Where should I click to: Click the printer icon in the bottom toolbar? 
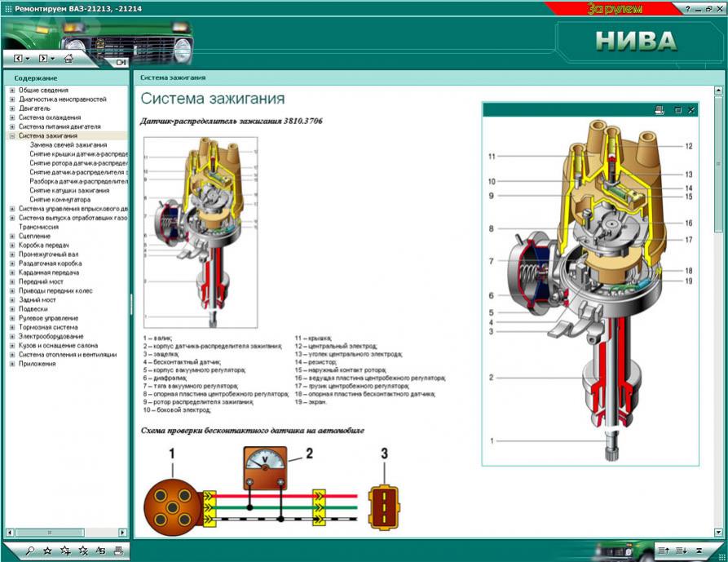pyautogui.click(x=118, y=551)
